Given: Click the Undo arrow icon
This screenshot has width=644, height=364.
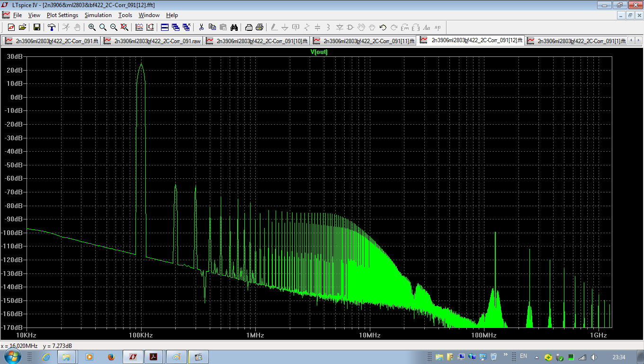Looking at the screenshot, I should [x=383, y=27].
